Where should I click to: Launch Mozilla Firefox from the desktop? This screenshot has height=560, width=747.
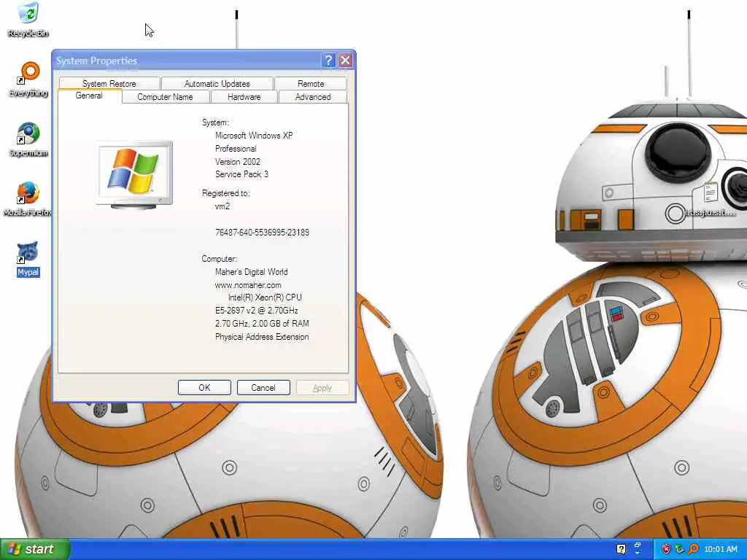28,199
